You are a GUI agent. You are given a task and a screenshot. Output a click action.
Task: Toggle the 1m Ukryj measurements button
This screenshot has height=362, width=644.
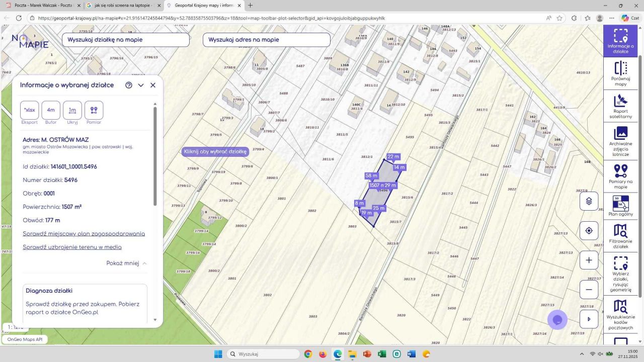72,110
